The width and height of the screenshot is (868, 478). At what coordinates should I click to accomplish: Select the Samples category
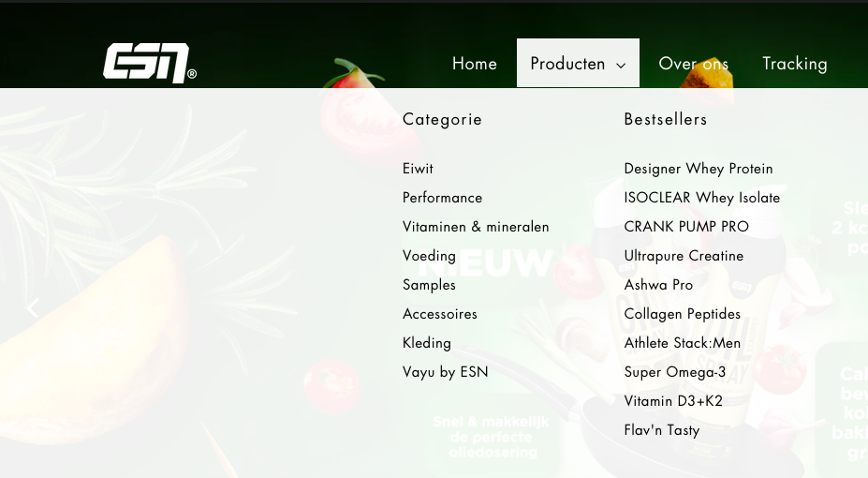(x=429, y=285)
